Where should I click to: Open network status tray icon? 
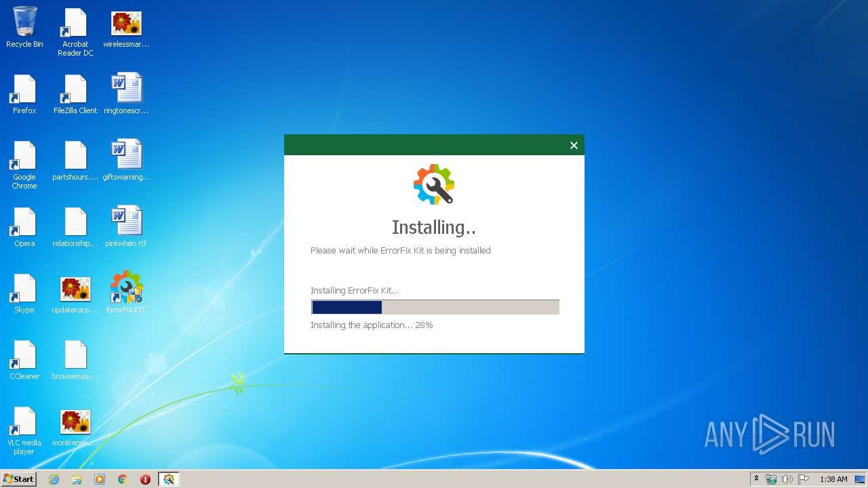771,479
